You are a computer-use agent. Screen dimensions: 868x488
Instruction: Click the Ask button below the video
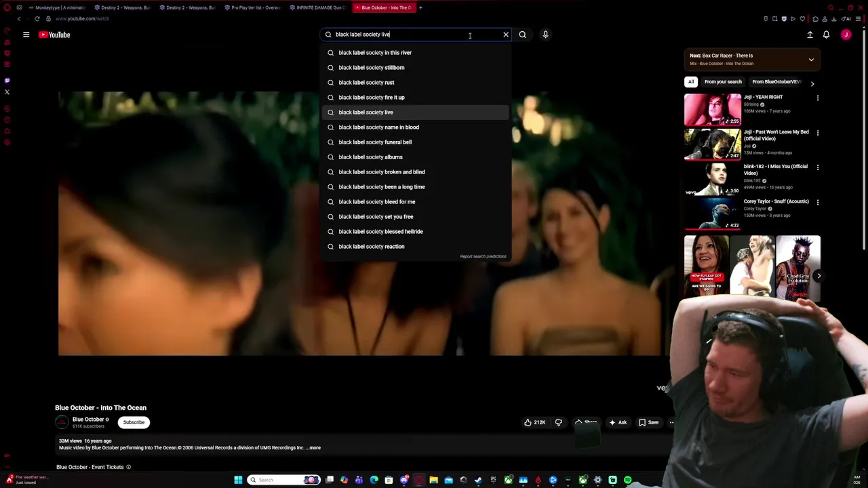(618, 422)
